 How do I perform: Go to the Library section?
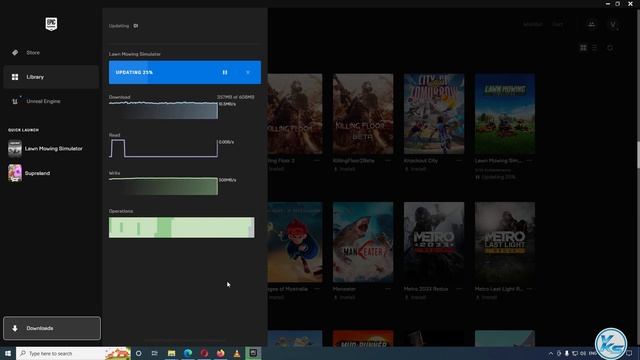click(x=51, y=77)
